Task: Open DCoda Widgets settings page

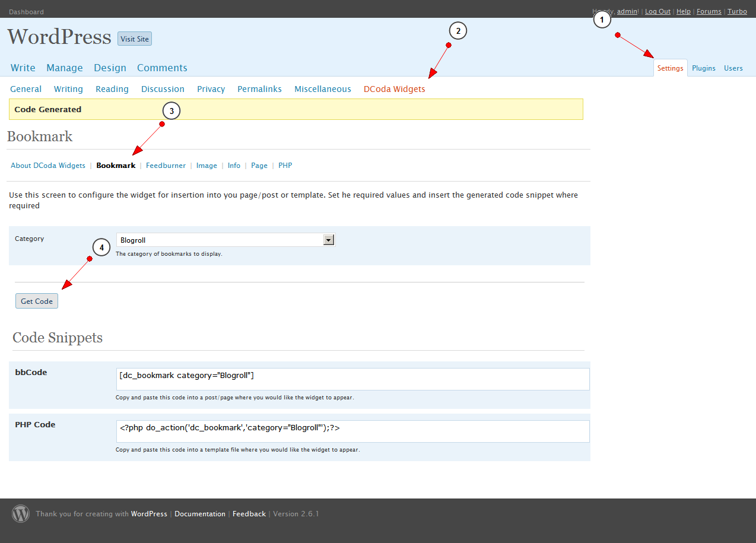Action: pos(395,89)
